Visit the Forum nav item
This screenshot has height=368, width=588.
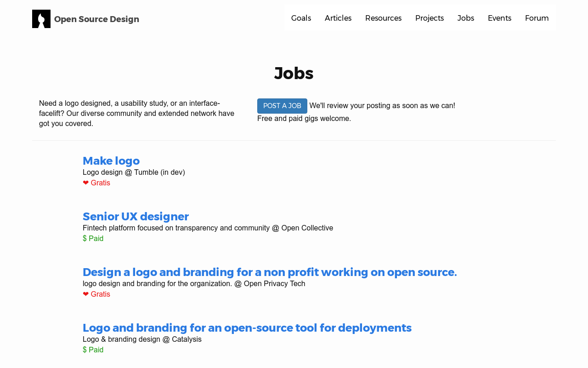(x=537, y=18)
